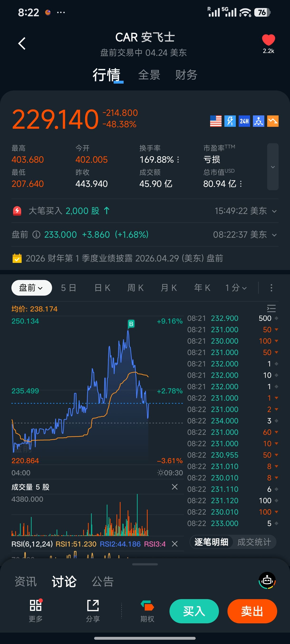Tap the US flag market icon

click(x=216, y=121)
